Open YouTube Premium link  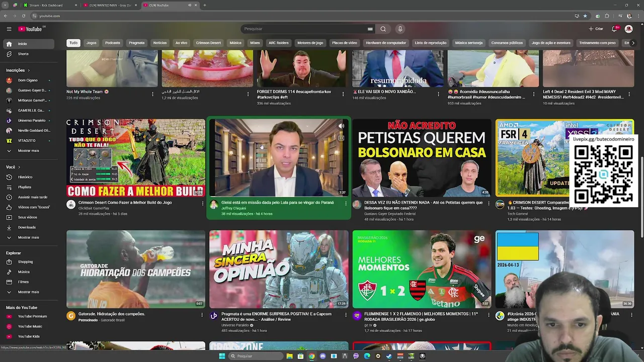click(28, 316)
